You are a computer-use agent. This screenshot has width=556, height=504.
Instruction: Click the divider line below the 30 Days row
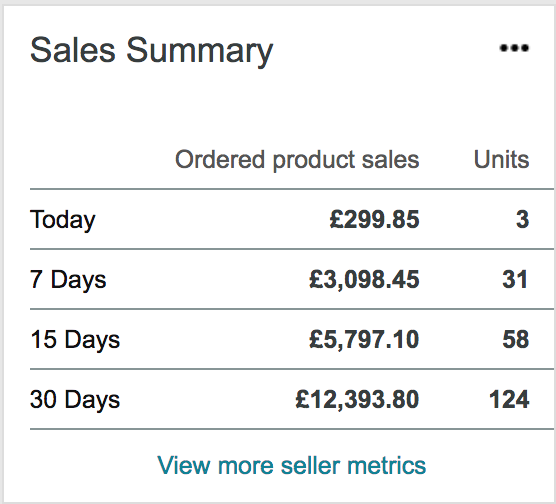click(292, 429)
